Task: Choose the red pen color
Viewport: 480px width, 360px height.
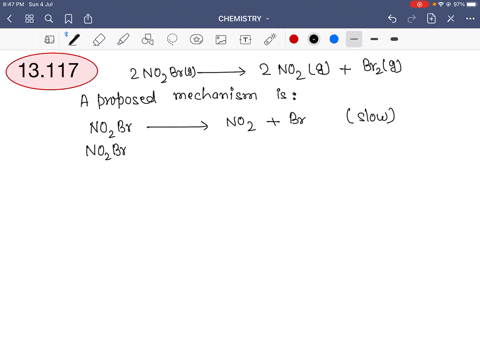Action: (294, 39)
